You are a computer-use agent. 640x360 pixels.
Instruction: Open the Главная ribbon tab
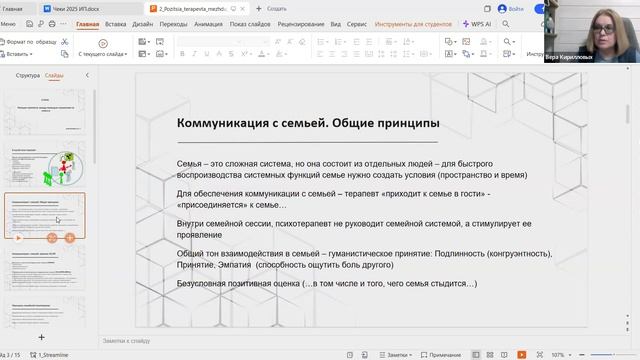87,24
